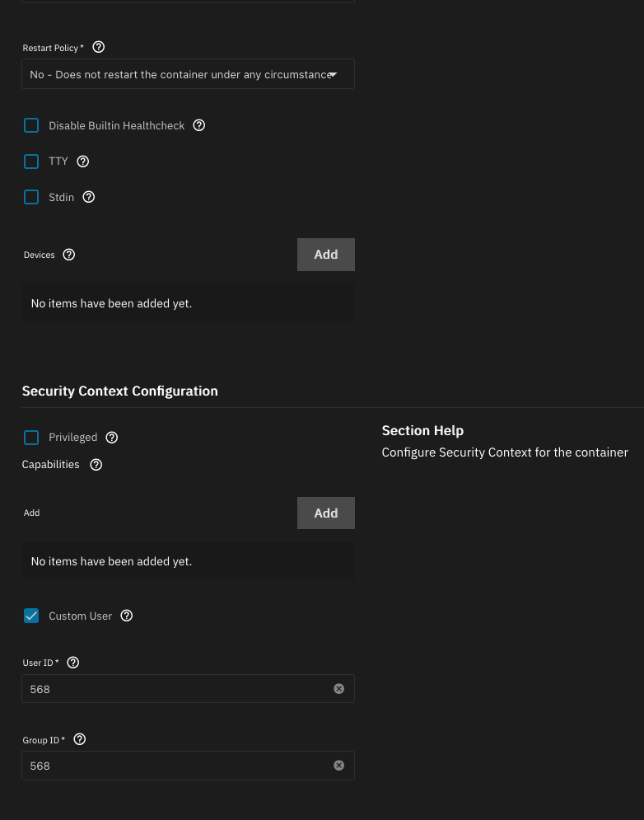The width and height of the screenshot is (644, 820).
Task: Enable the TTY checkbox
Action: (31, 162)
